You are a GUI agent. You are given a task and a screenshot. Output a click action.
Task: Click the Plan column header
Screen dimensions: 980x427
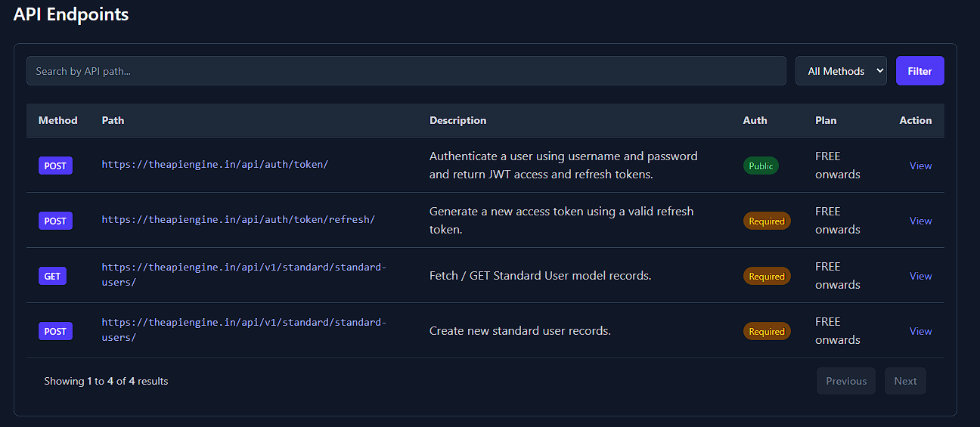826,120
